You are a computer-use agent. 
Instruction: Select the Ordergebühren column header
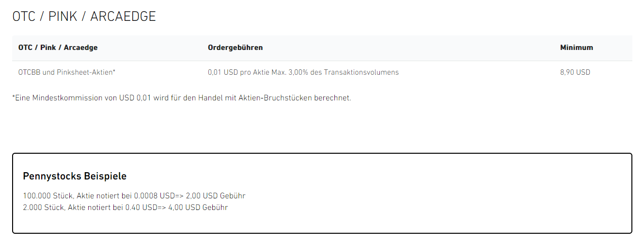(235, 48)
